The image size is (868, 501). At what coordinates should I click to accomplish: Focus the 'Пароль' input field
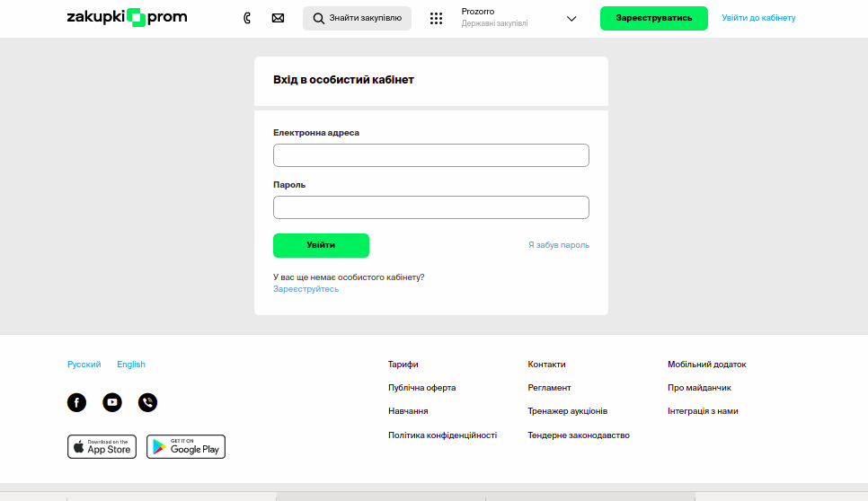click(431, 207)
